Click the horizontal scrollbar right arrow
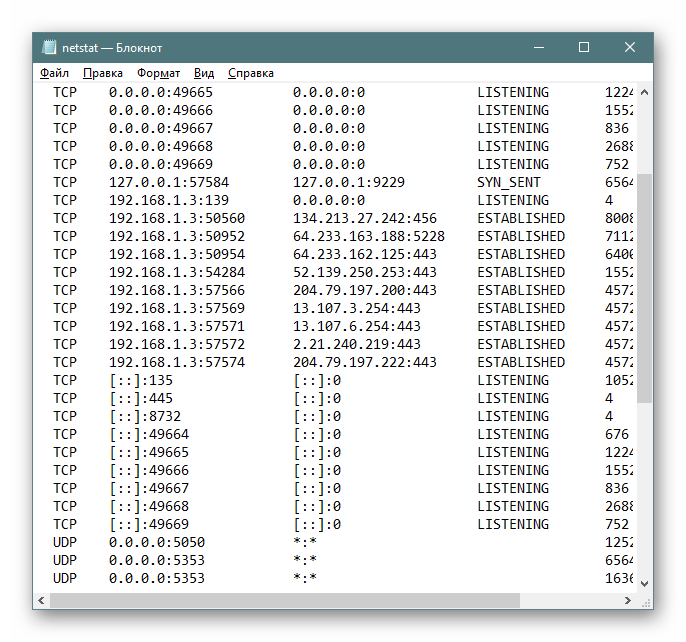The width and height of the screenshot is (686, 642). point(628,600)
